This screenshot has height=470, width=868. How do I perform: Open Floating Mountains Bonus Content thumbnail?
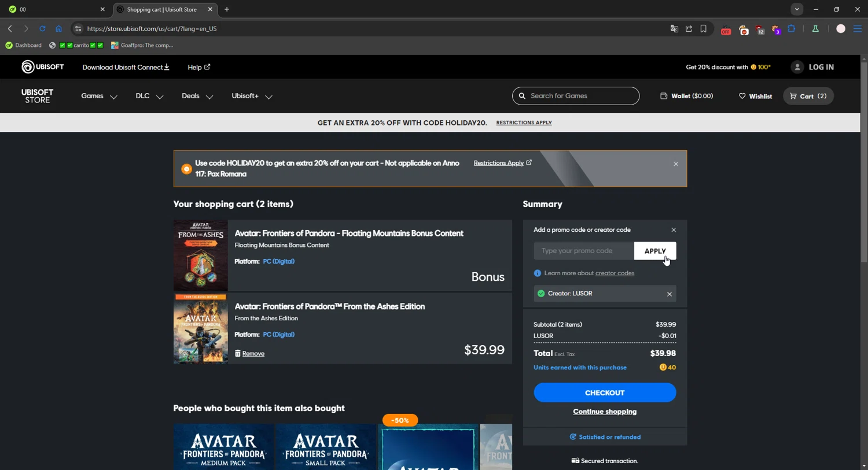pyautogui.click(x=200, y=255)
